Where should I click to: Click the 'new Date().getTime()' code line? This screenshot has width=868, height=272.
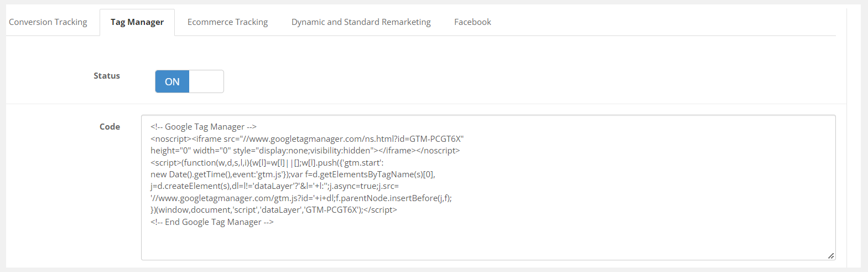[x=293, y=175]
